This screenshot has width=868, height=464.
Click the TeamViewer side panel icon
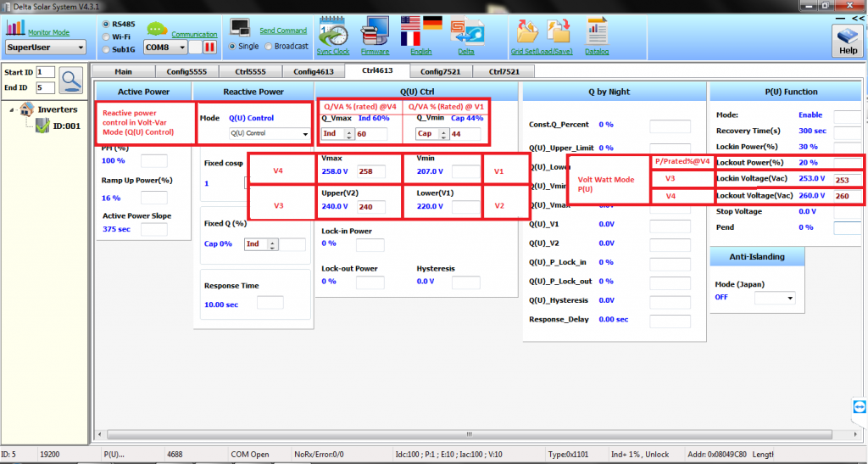857,409
